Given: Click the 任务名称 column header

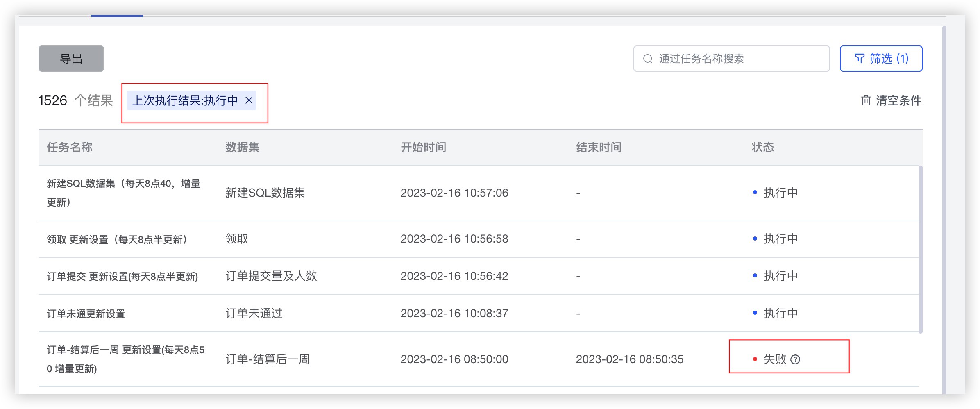Looking at the screenshot, I should click(x=70, y=148).
